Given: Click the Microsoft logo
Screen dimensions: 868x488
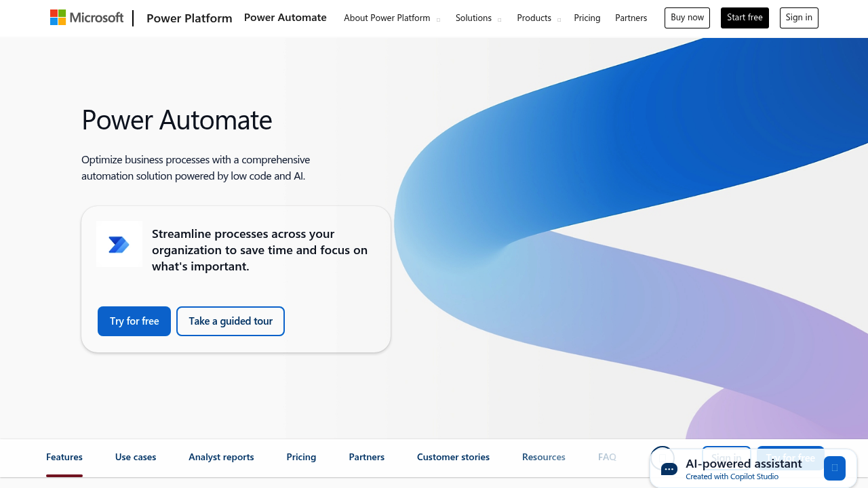Looking at the screenshot, I should 87,18.
